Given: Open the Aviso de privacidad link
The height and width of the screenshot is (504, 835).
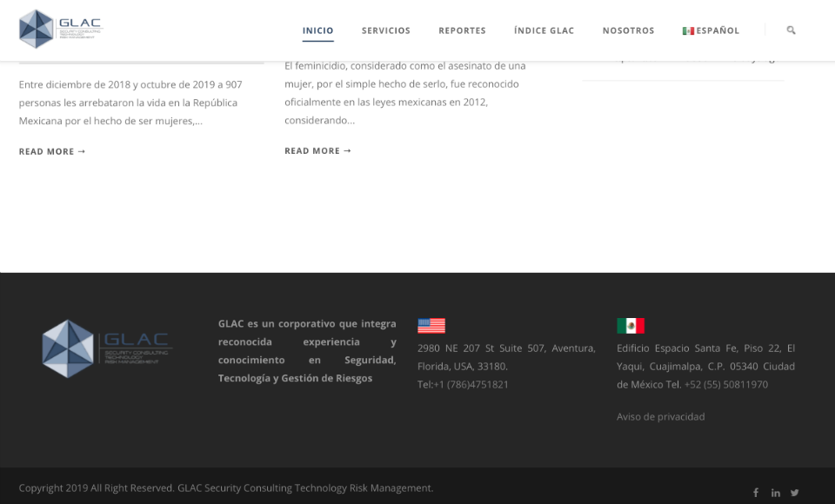Looking at the screenshot, I should click(x=660, y=416).
